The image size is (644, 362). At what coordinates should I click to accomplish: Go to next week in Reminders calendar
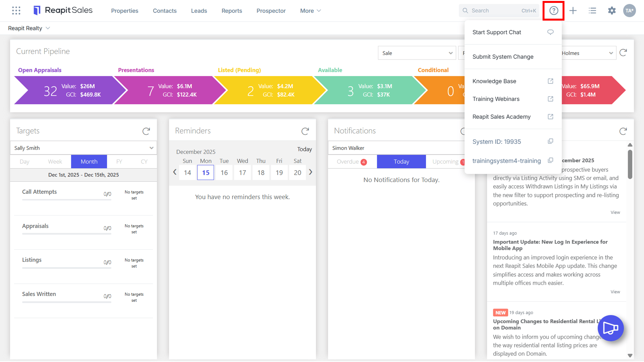pos(310,172)
